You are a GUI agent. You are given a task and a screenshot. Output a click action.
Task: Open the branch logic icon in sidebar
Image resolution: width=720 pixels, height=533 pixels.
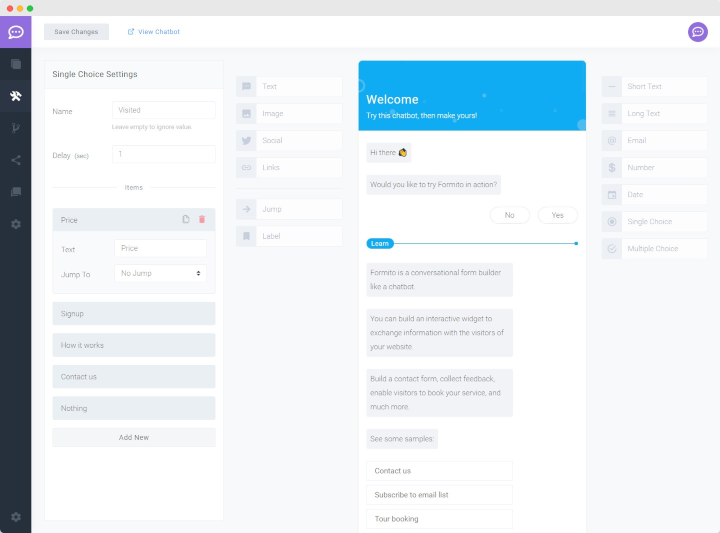[x=16, y=128]
